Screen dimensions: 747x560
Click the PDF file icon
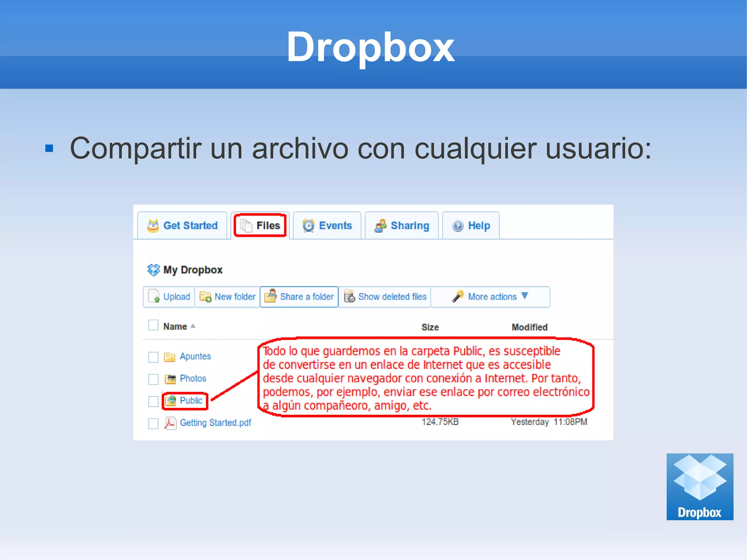170,423
